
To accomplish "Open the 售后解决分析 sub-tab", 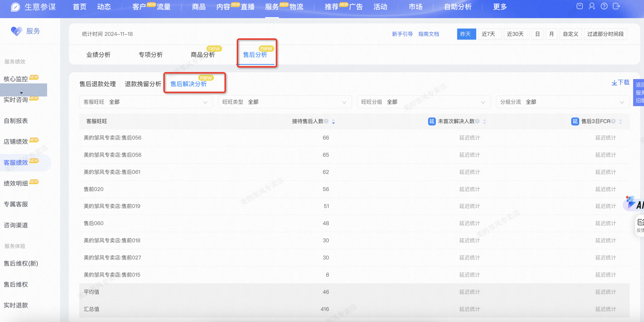I will pyautogui.click(x=189, y=84).
